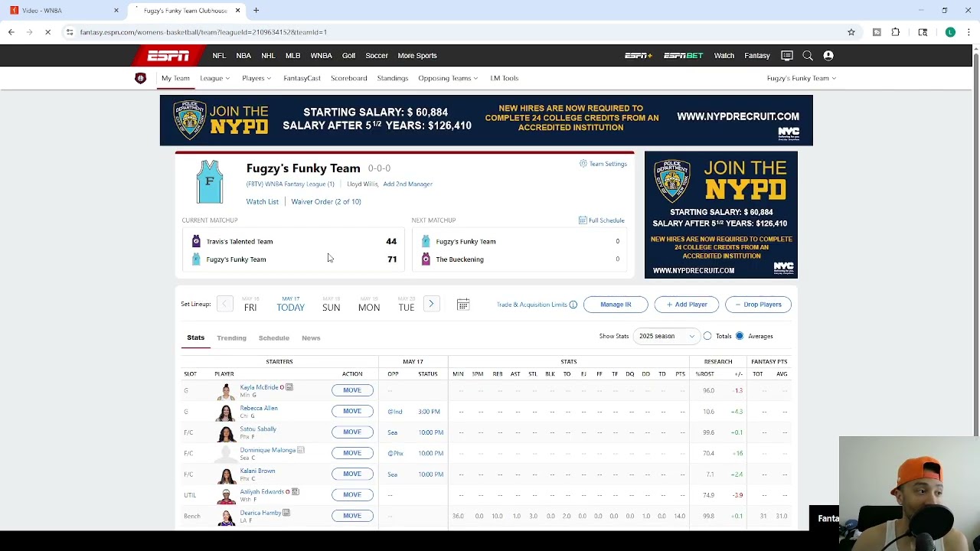
Task: Stop loading page with the X button
Action: tap(47, 32)
